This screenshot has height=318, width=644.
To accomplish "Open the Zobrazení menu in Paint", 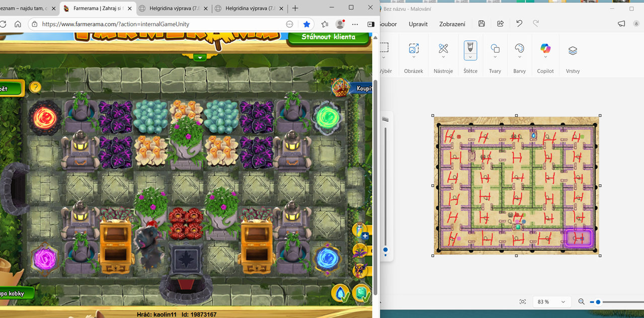I will 452,24.
